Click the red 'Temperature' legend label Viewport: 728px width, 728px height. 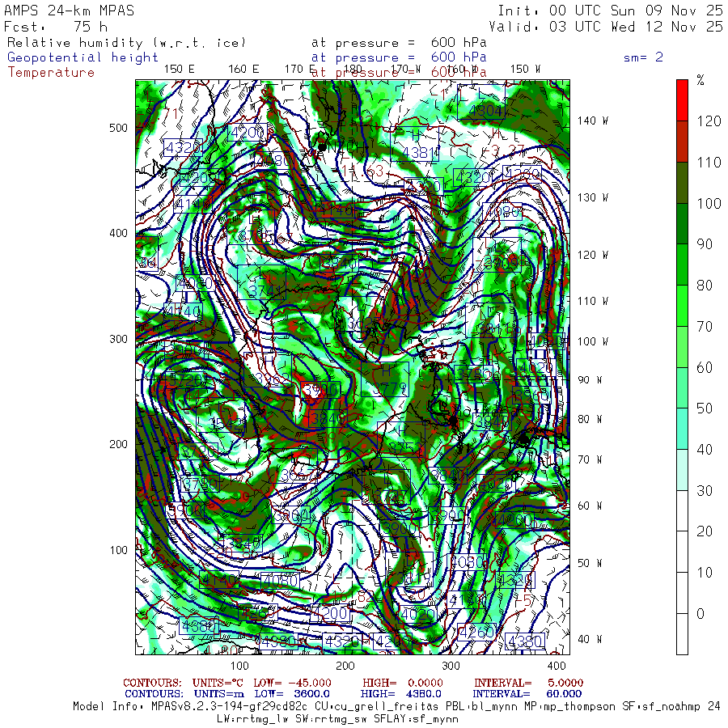(51, 72)
